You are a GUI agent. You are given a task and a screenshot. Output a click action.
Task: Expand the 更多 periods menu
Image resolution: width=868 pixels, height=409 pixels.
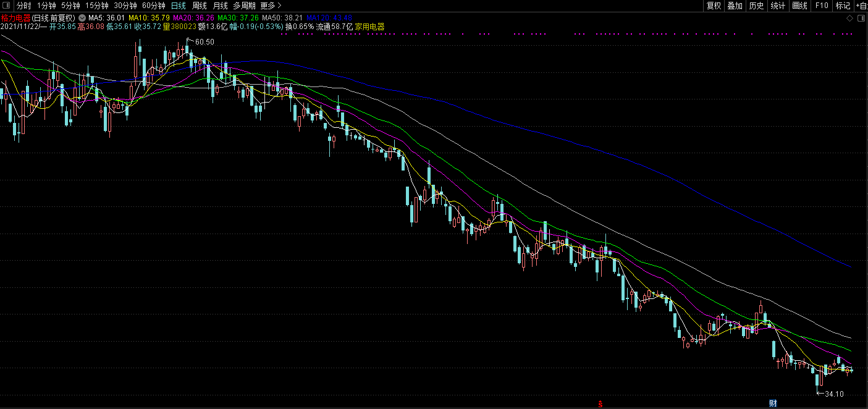[271, 6]
